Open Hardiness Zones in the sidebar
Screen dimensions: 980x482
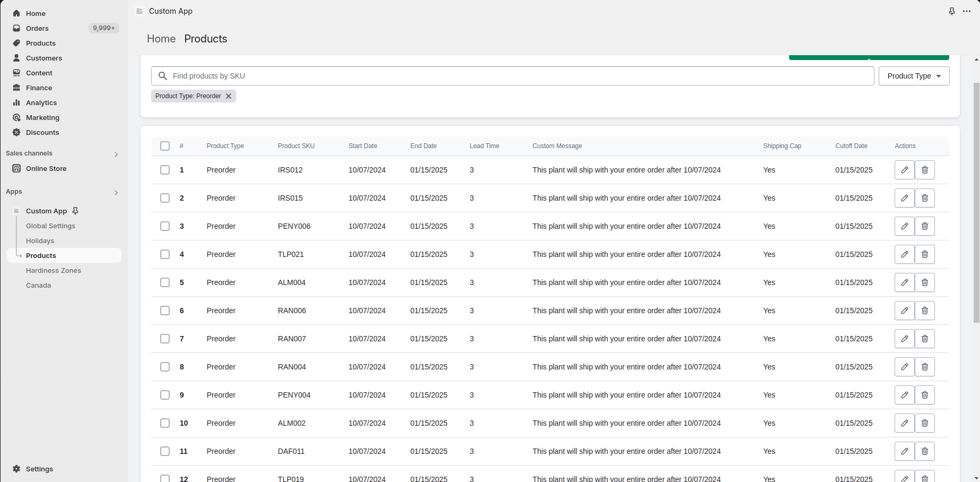click(x=54, y=270)
